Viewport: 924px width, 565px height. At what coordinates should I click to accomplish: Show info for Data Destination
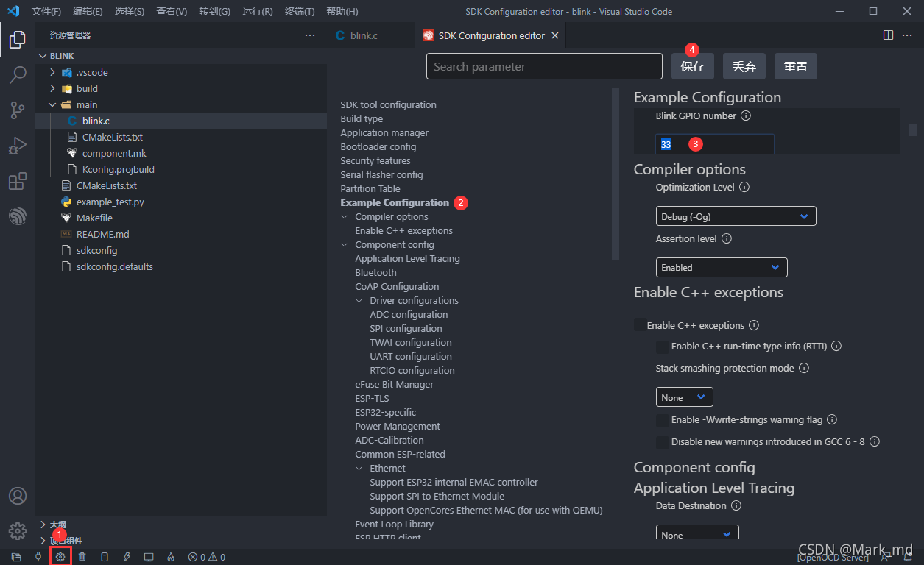[x=736, y=506]
